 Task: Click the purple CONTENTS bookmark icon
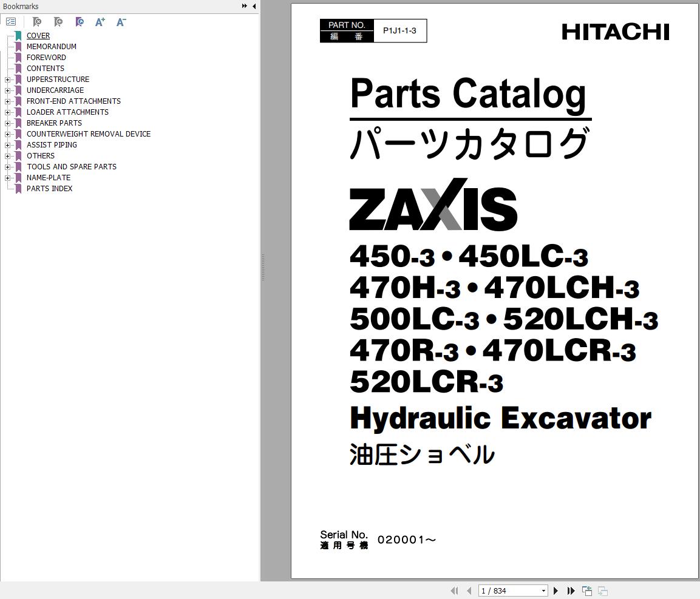coord(18,69)
